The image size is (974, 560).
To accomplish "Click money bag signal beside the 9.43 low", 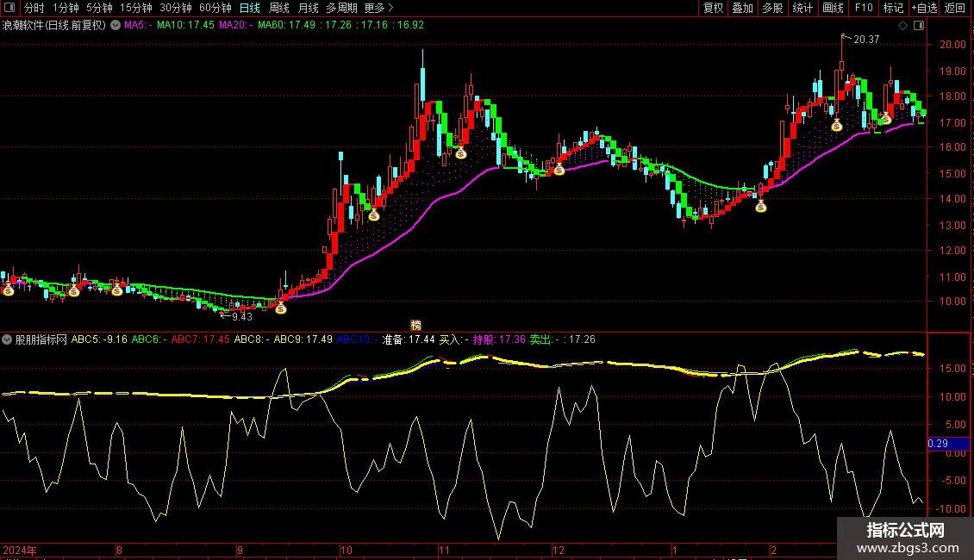I will point(281,308).
